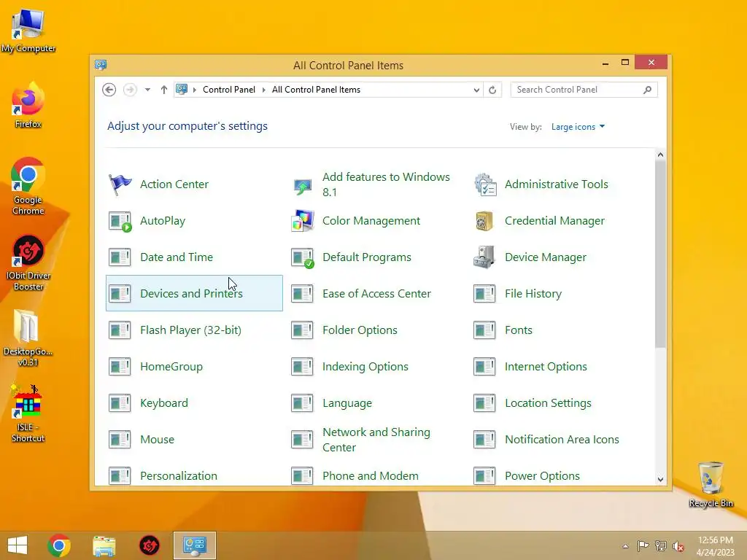Click the Personalization link

[179, 476]
